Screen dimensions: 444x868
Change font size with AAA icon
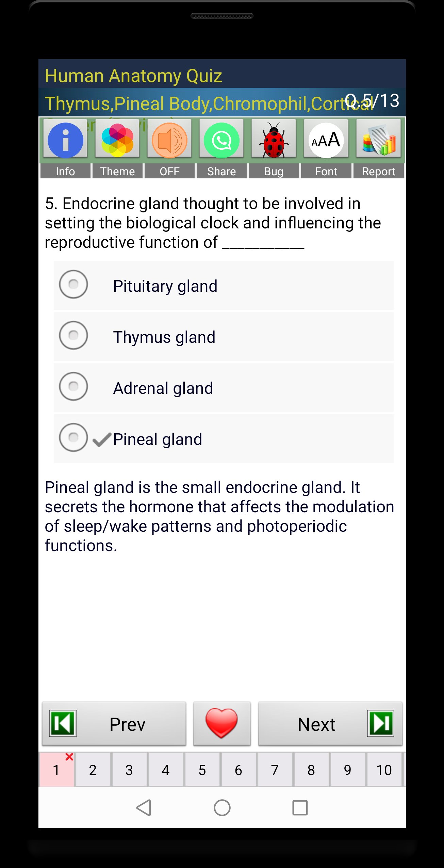[x=326, y=140]
